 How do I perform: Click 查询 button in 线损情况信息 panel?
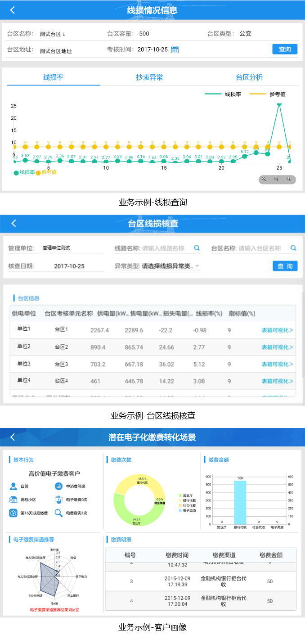[x=285, y=50]
